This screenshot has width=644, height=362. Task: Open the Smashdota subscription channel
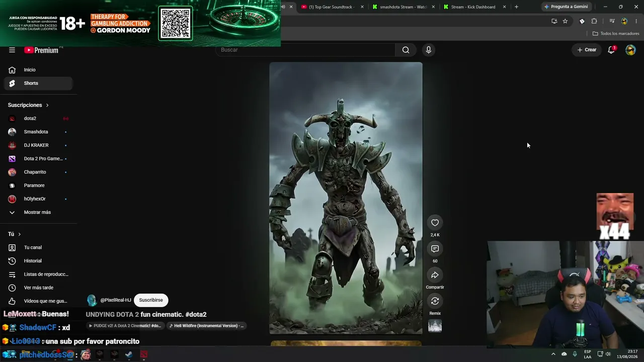[x=38, y=132]
